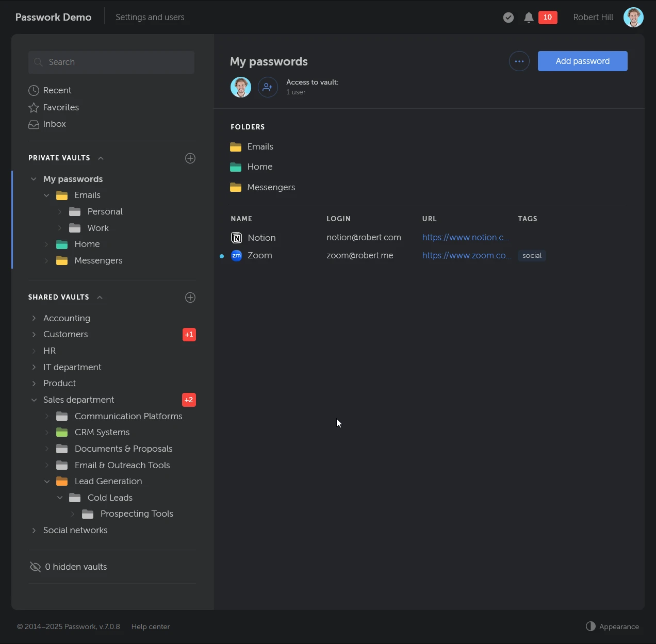This screenshot has width=656, height=644.
Task: Open the notifications bell icon
Action: 528,17
